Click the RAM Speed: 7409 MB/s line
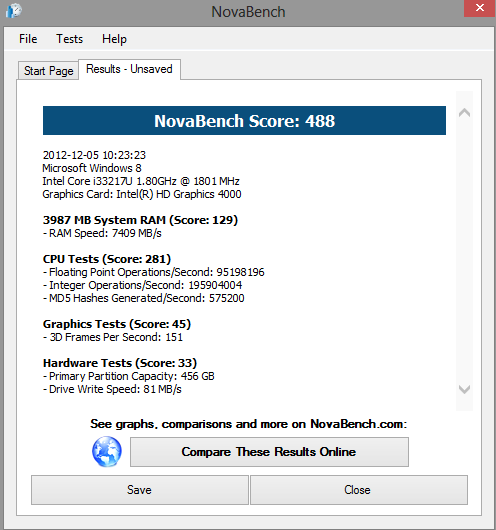 (x=102, y=233)
